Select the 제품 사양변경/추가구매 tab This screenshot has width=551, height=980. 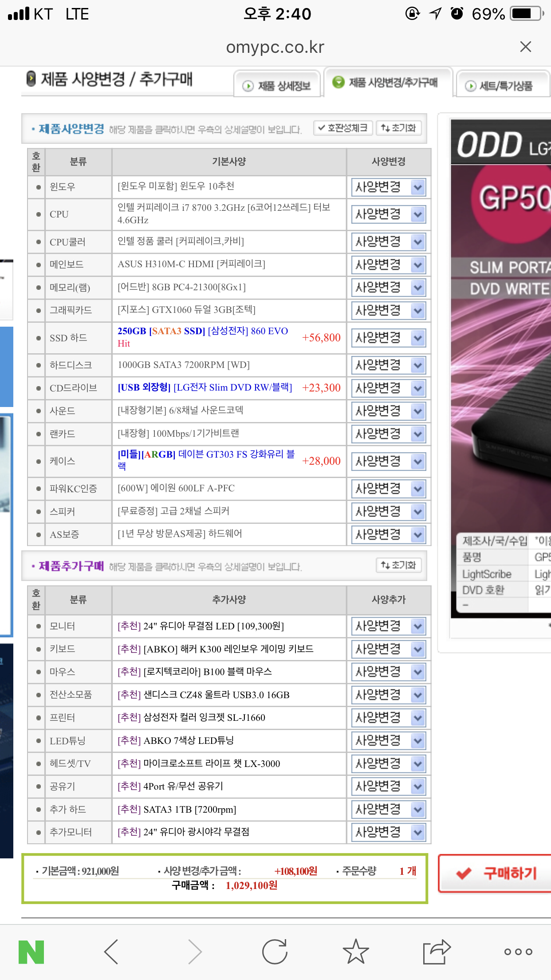tap(388, 82)
